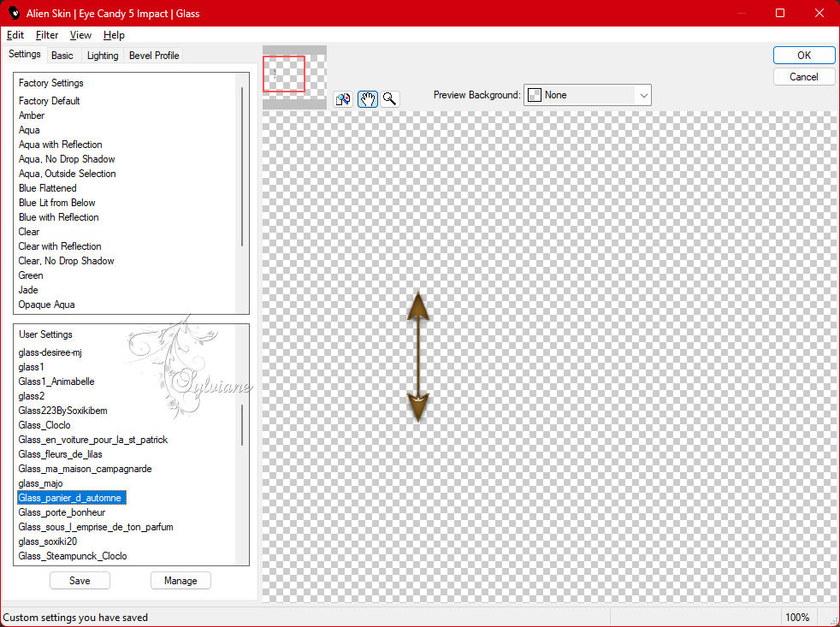
Task: Select the Factory Default preset
Action: coord(50,101)
